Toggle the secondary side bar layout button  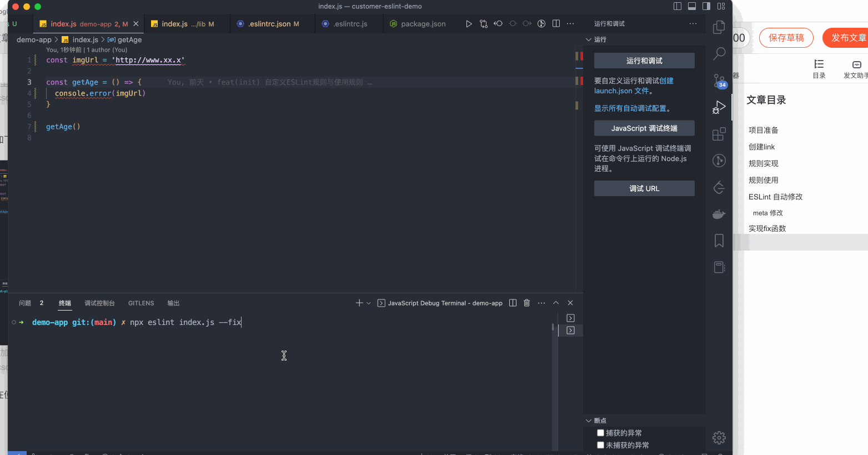pyautogui.click(x=706, y=6)
